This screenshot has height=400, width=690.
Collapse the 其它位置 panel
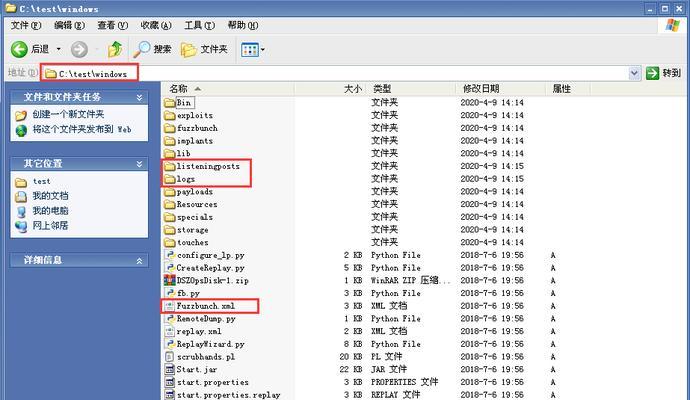pyautogui.click(x=139, y=164)
